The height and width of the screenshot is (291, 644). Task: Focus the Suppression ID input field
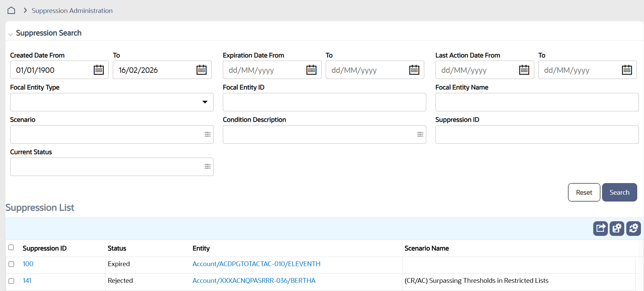537,134
